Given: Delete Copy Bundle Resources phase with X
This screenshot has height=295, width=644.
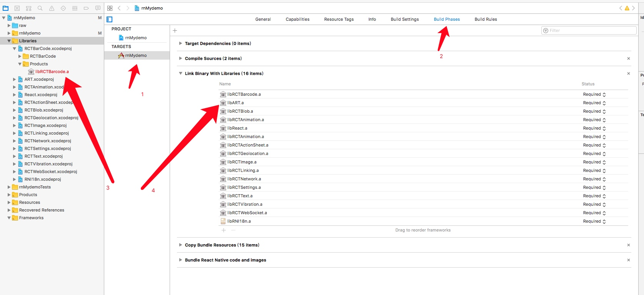Looking at the screenshot, I should pyautogui.click(x=629, y=245).
